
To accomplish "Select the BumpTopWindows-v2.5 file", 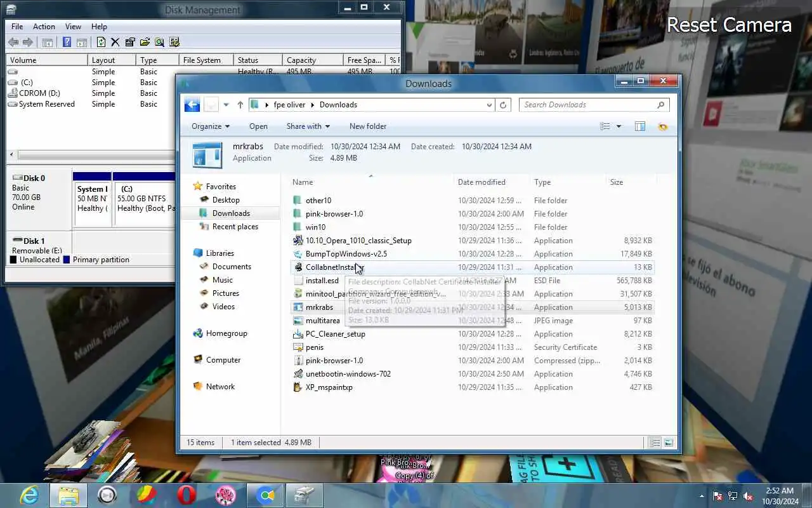I will [x=346, y=254].
